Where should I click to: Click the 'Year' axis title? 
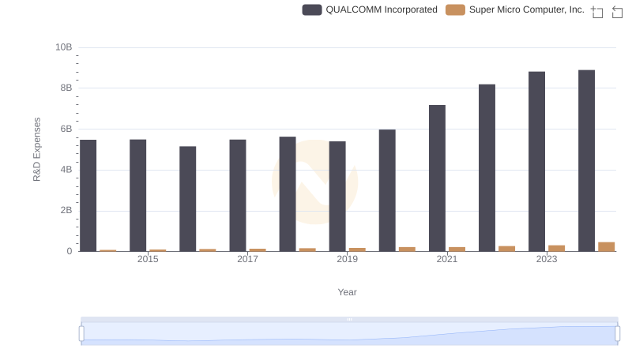[x=347, y=292]
